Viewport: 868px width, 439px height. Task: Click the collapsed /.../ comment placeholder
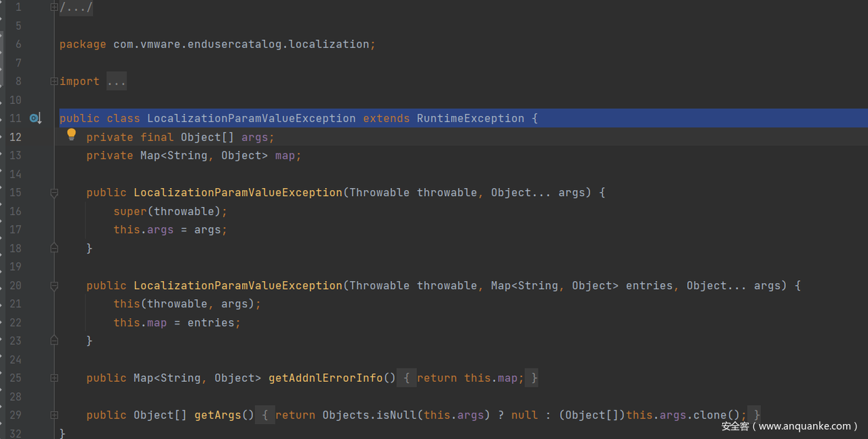tap(76, 7)
